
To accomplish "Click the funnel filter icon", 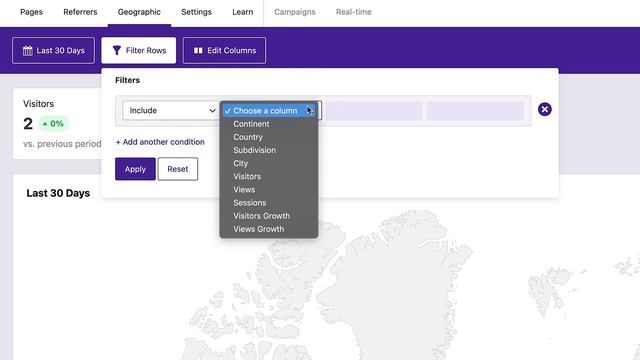I will (x=117, y=51).
